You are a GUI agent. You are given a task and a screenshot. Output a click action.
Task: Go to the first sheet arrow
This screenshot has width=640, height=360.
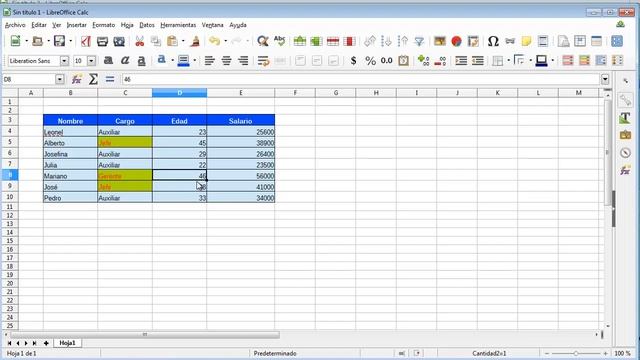coord(9,343)
